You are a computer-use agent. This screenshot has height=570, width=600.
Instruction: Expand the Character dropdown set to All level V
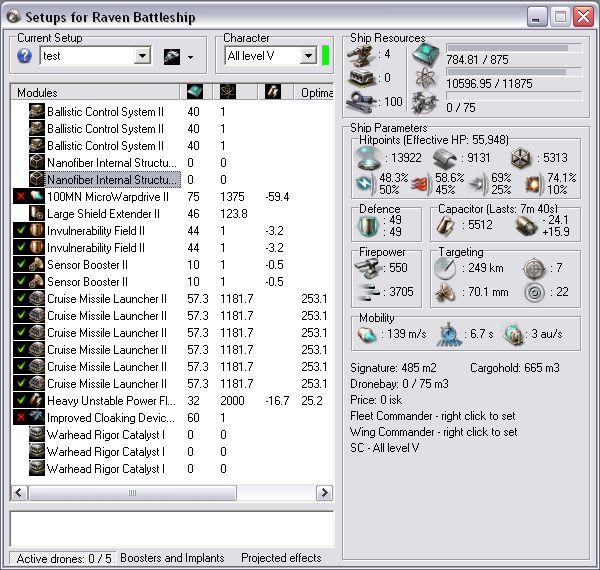click(307, 56)
